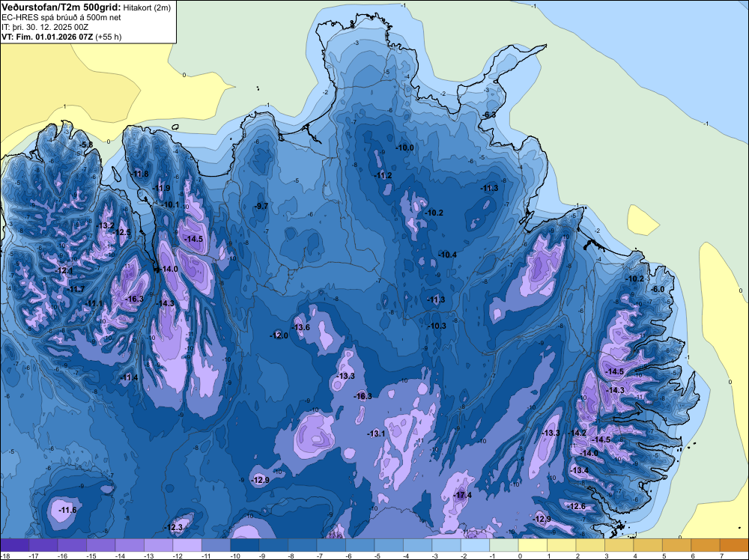Click the -11.8 temperature value
749x560 pixels.
(x=140, y=174)
